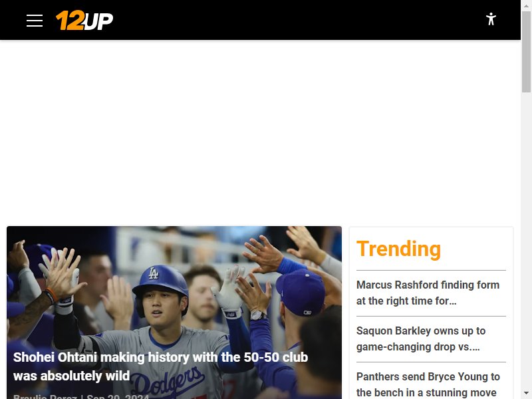Click author name Braulio Perez
The width and height of the screenshot is (532, 399).
pyautogui.click(x=45, y=396)
